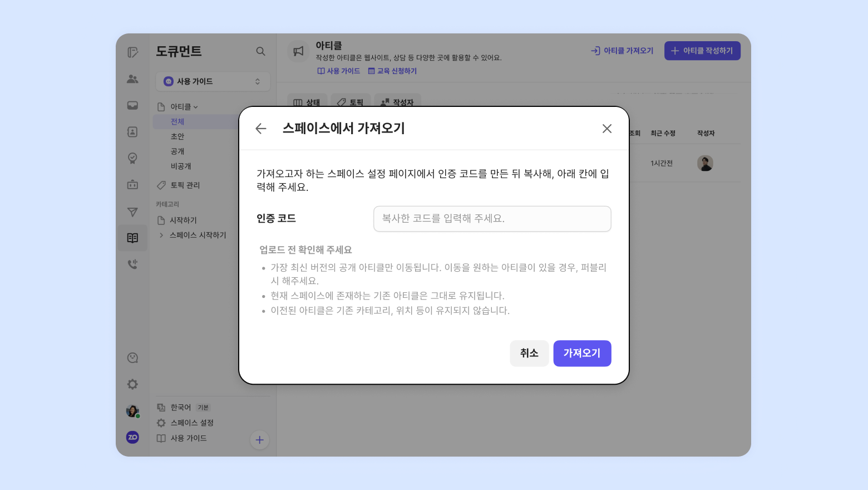Open search in 도큐먼트 sidebar
This screenshot has height=490, width=868.
coord(260,51)
